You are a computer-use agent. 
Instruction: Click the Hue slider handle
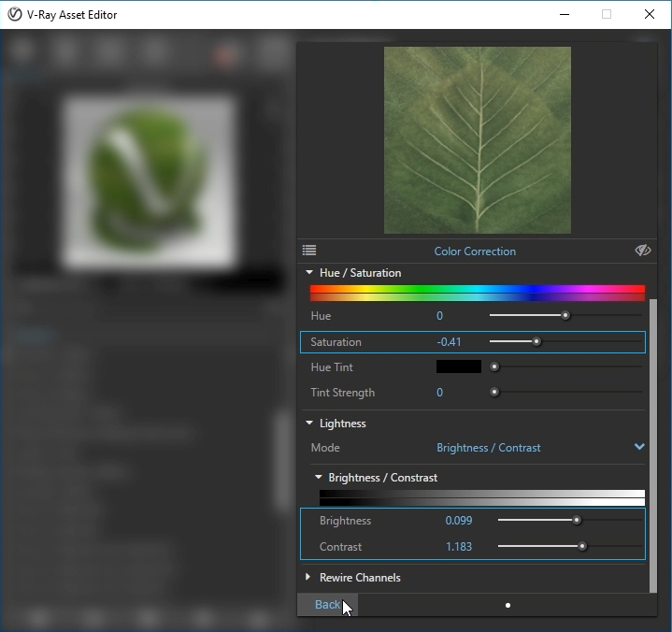[x=565, y=316]
